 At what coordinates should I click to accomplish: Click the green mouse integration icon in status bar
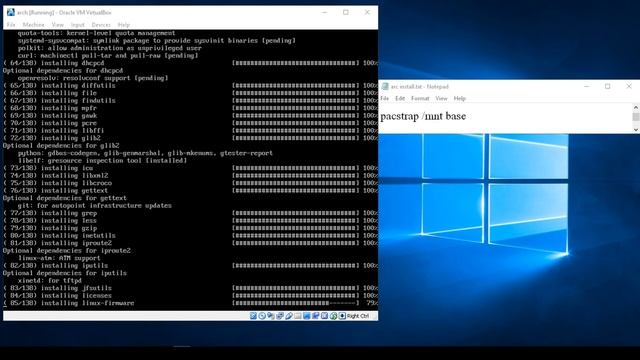pyautogui.click(x=333, y=316)
